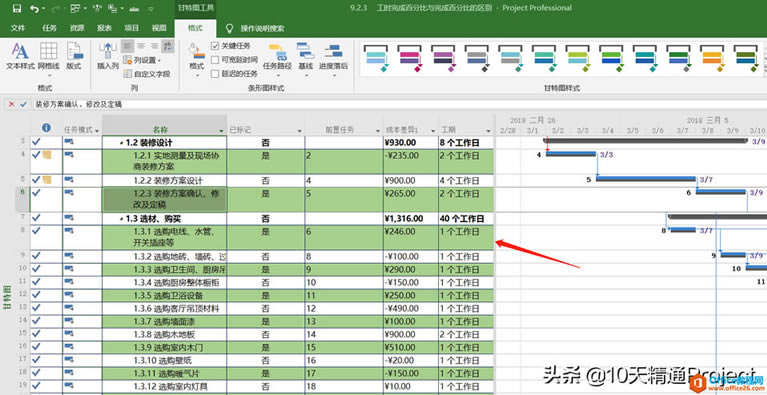The width and height of the screenshot is (767, 395).
Task: Open the 文本样式 text styles tool
Action: point(20,56)
